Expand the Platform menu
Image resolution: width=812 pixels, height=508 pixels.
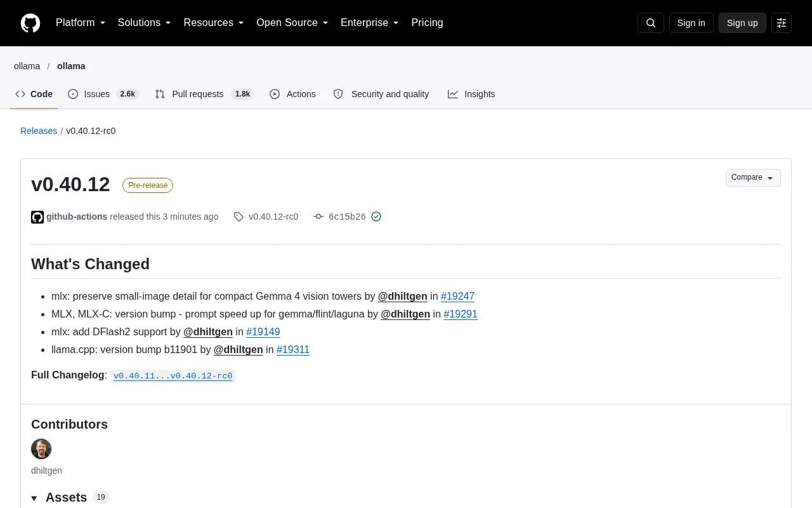81,23
